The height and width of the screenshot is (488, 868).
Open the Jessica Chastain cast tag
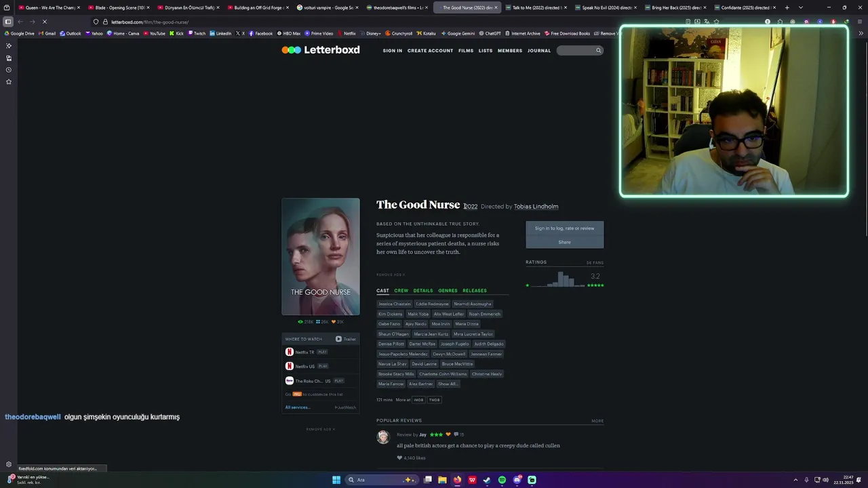(x=395, y=304)
